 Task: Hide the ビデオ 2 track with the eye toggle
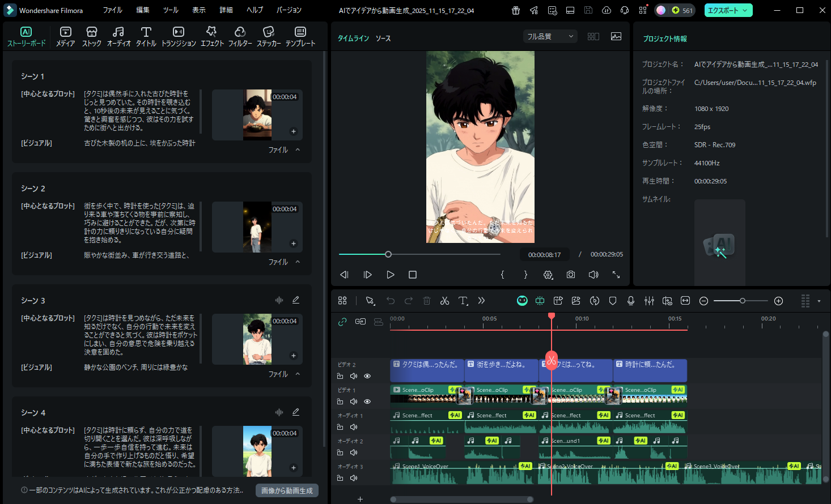(367, 375)
